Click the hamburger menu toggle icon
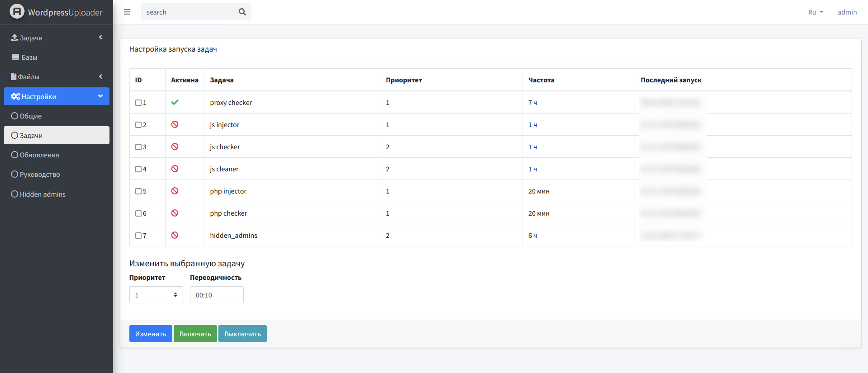 (x=127, y=12)
